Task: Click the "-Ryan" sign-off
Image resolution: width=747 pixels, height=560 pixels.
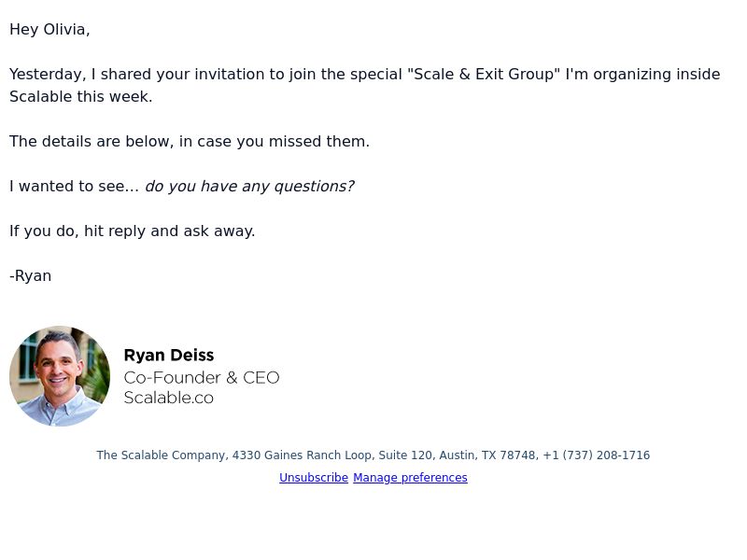Action: point(31,276)
